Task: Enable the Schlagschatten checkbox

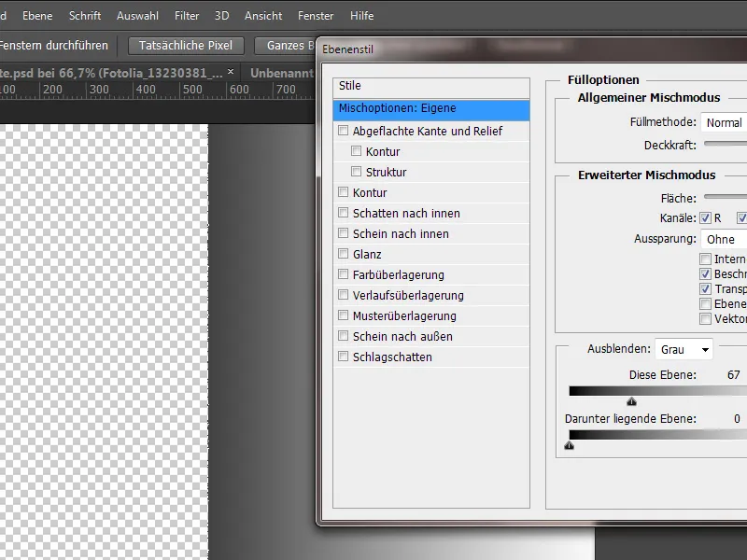Action: pyautogui.click(x=343, y=357)
